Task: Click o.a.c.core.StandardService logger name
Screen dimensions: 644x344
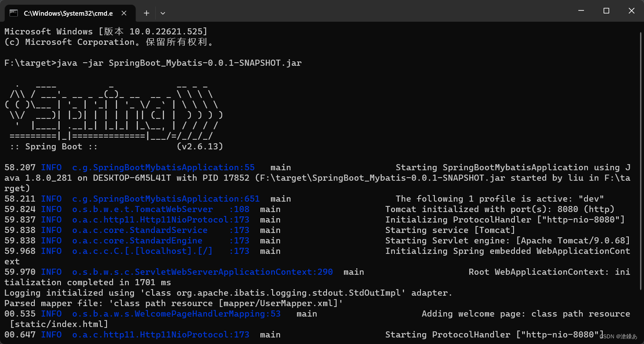Action: coord(140,230)
